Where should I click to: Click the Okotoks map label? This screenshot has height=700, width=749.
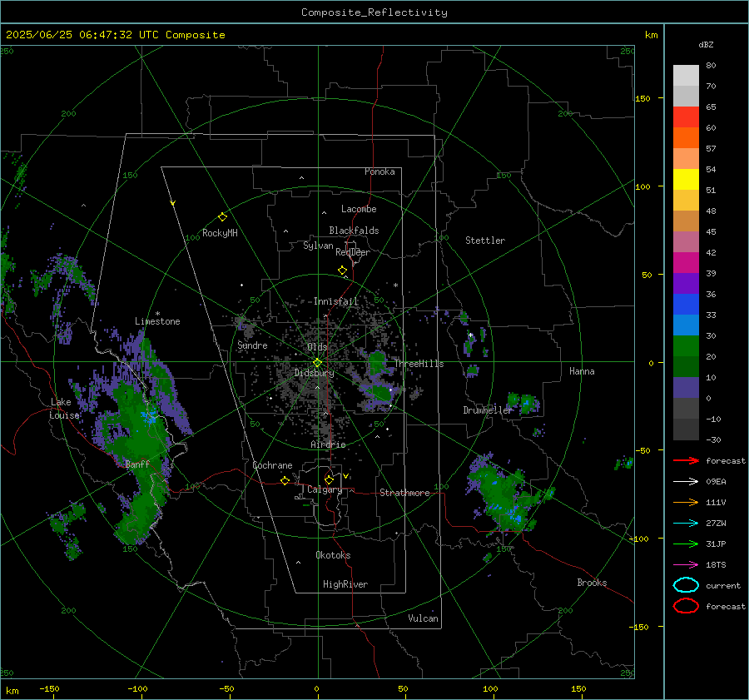pyautogui.click(x=333, y=555)
